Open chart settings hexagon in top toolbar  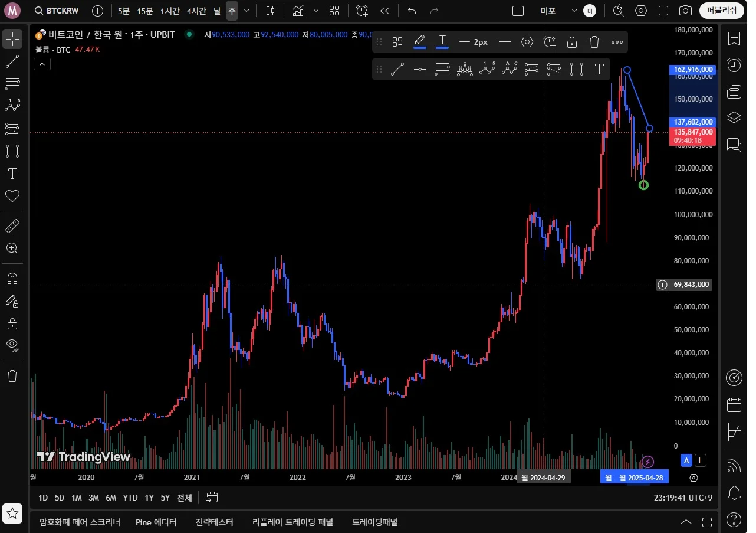click(x=641, y=11)
